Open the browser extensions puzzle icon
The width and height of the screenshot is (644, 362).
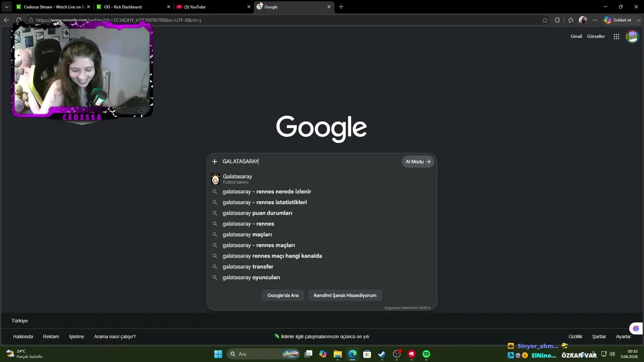[557, 20]
